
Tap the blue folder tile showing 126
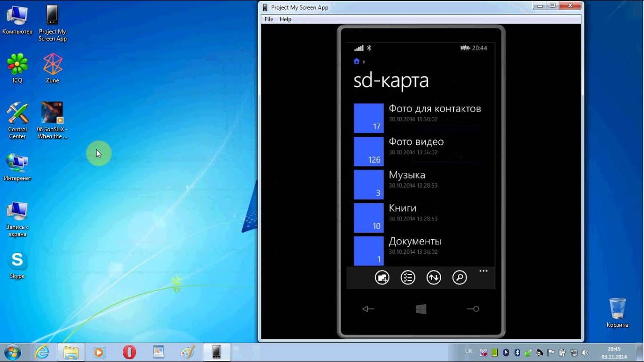point(369,151)
